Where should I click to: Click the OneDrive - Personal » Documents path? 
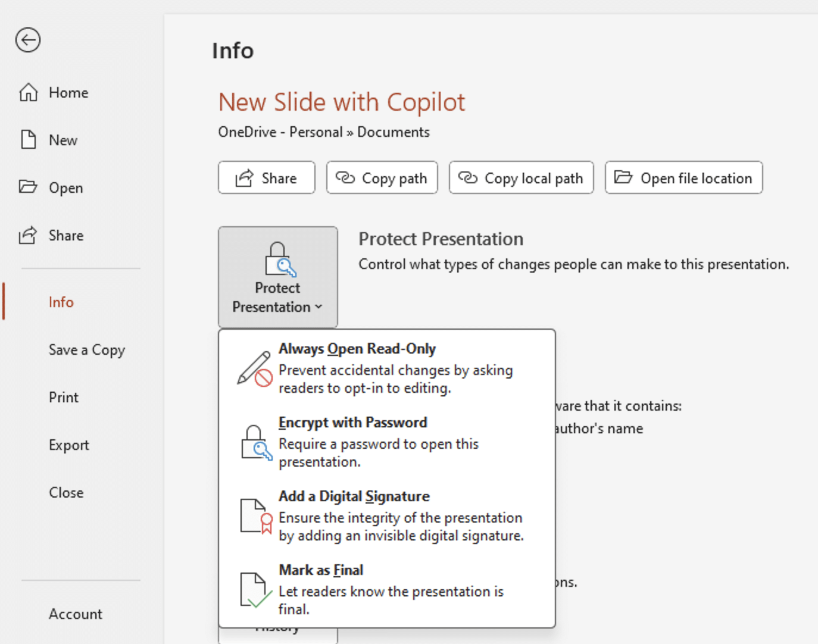(324, 132)
